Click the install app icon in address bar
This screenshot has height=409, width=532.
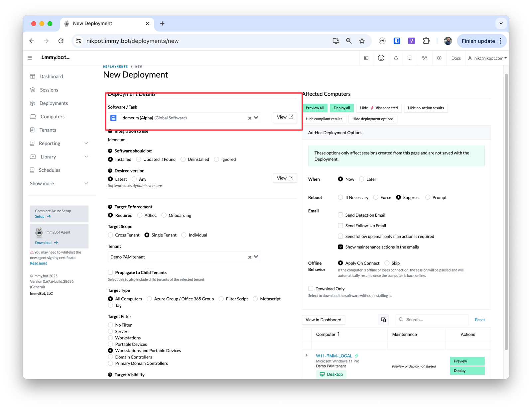coord(336,41)
